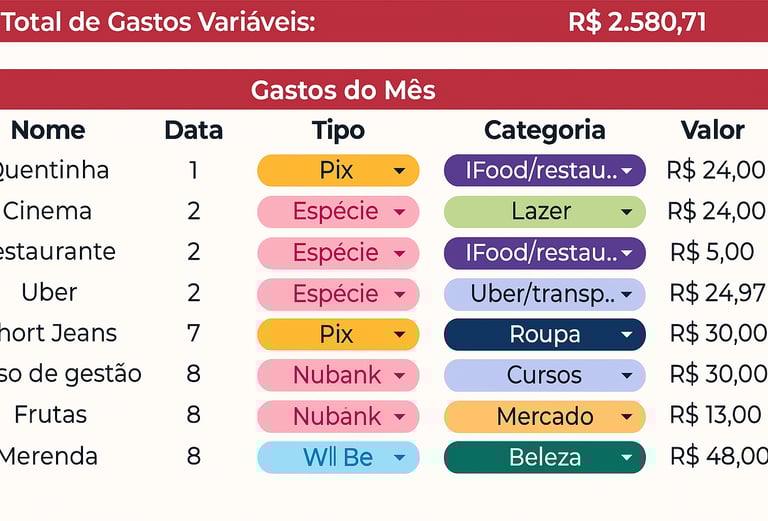Open the Pix type dropdown for Short Jeans

click(399, 335)
